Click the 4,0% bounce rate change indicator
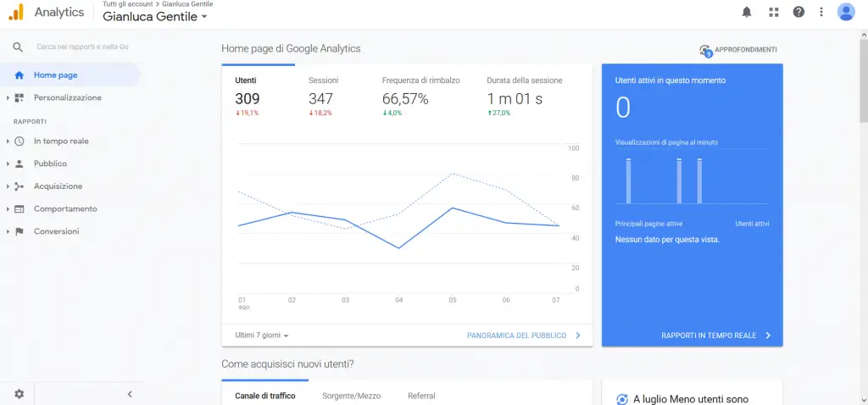 coord(392,113)
